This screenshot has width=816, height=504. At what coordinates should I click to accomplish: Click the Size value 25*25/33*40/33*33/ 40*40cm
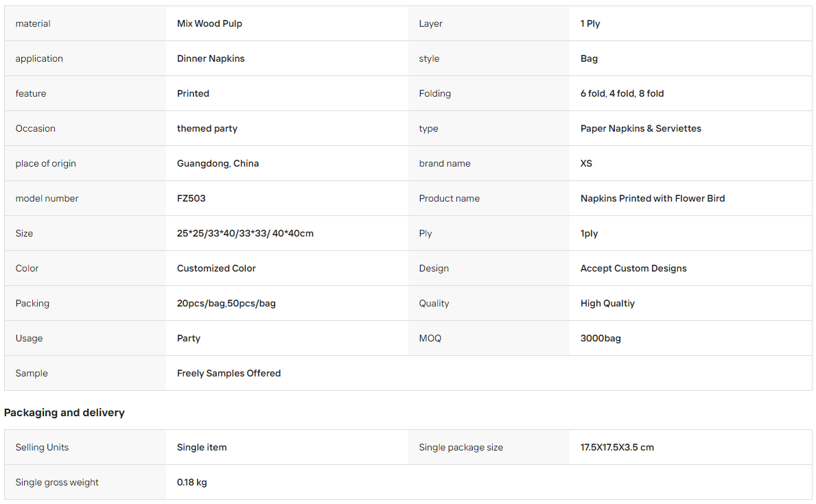click(245, 234)
